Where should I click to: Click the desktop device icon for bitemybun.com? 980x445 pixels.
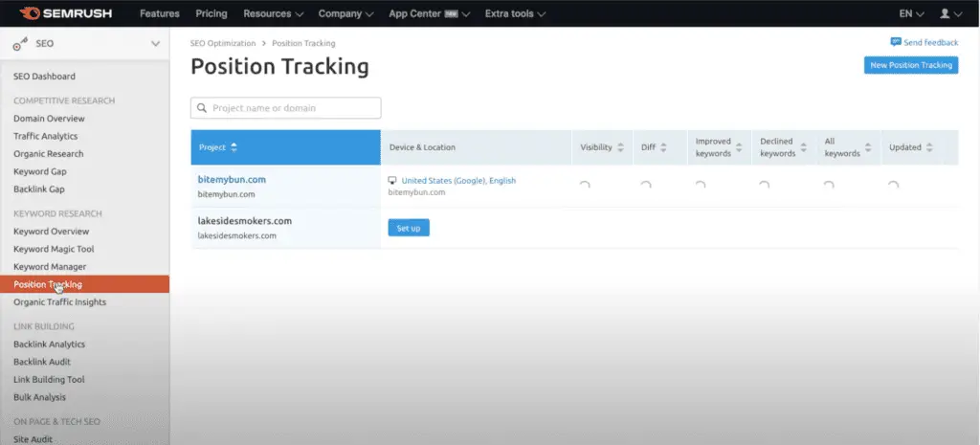point(392,180)
